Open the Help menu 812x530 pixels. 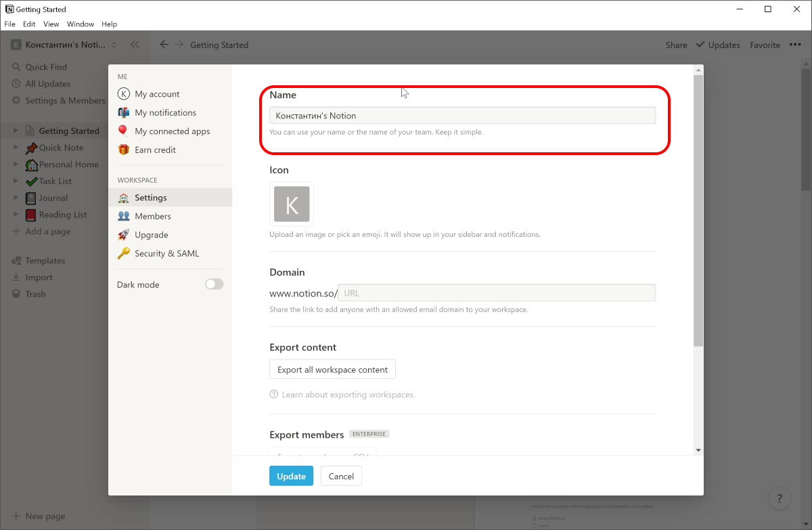(109, 24)
